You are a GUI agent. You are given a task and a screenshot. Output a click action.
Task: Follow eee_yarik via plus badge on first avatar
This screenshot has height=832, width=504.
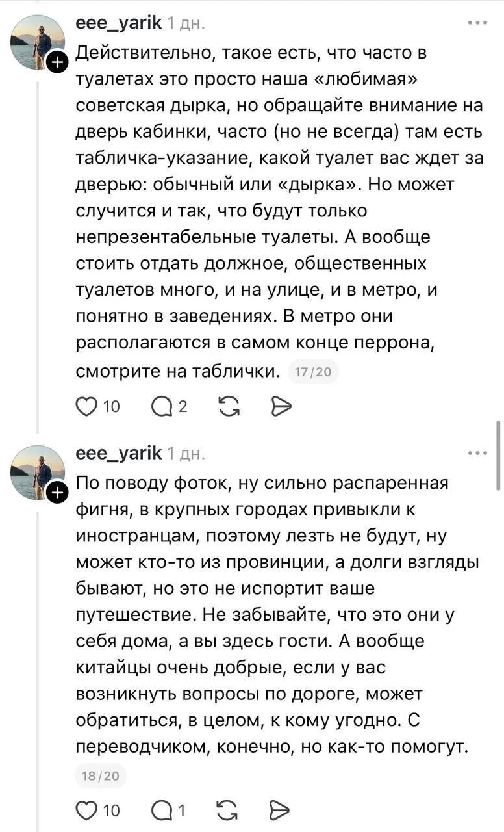click(x=58, y=62)
